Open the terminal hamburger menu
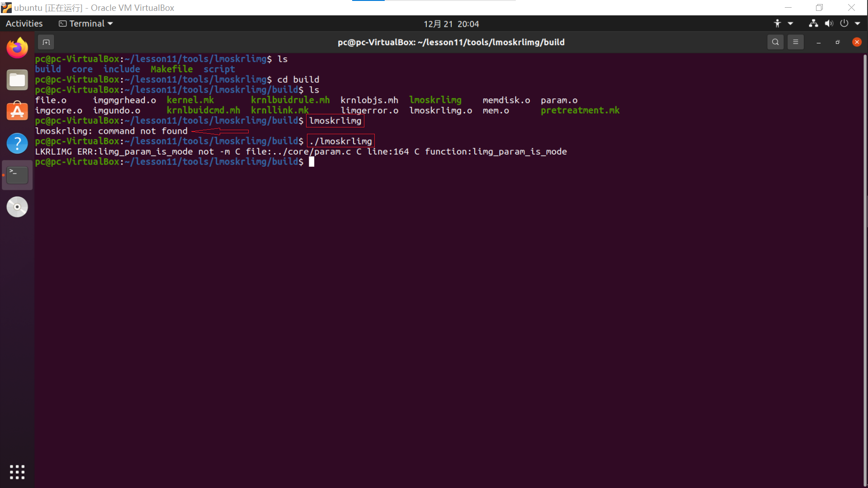The height and width of the screenshot is (488, 868). [796, 42]
